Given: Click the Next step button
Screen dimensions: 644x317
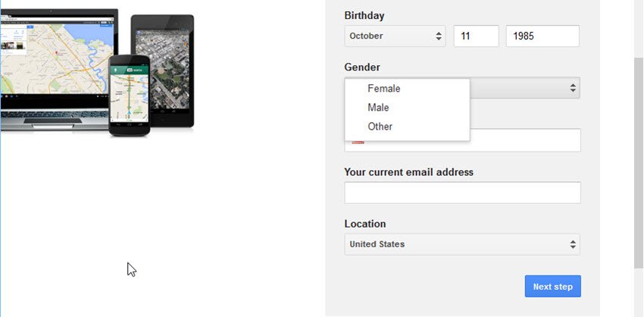Looking at the screenshot, I should [x=552, y=287].
